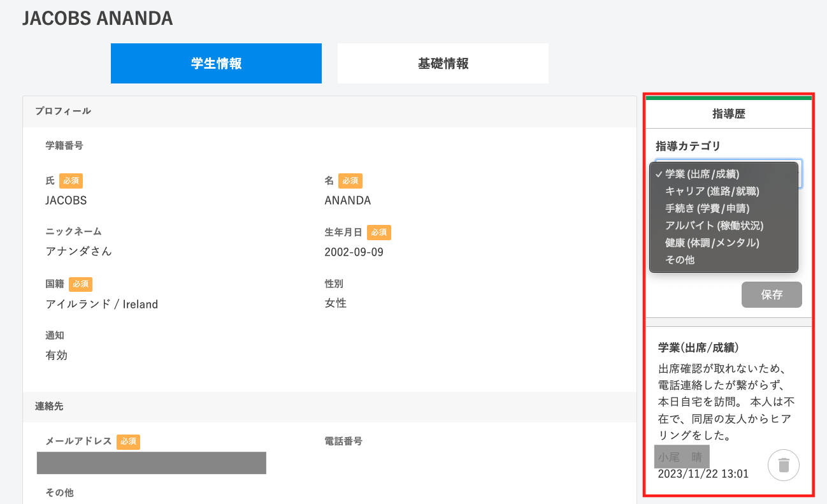Click the 通知 field label

pos(55,335)
